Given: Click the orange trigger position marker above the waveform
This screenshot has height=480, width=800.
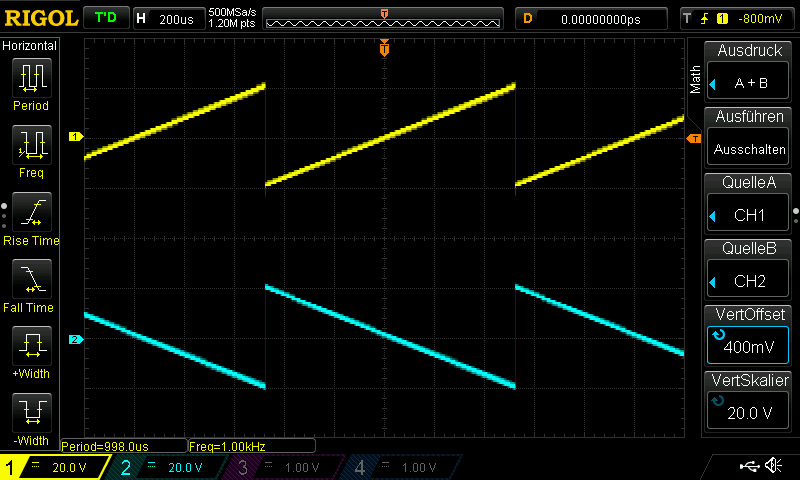Looking at the screenshot, I should 384,48.
